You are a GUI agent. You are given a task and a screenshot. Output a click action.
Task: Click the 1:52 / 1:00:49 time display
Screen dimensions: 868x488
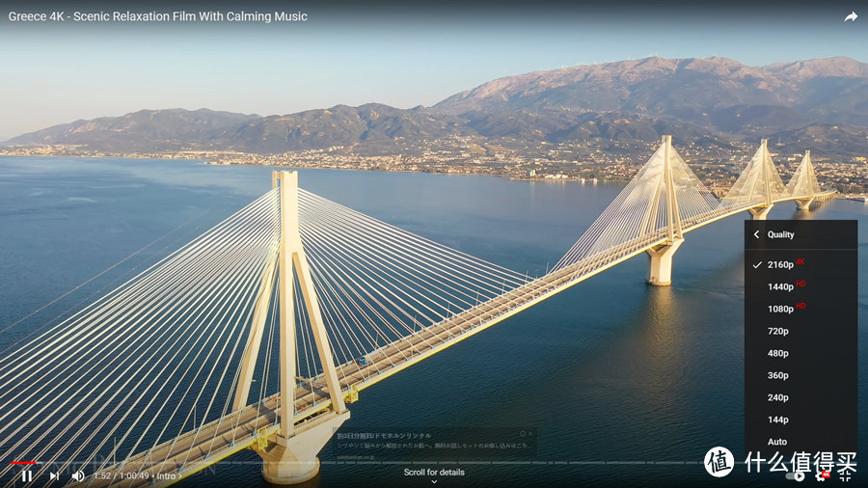point(122,475)
